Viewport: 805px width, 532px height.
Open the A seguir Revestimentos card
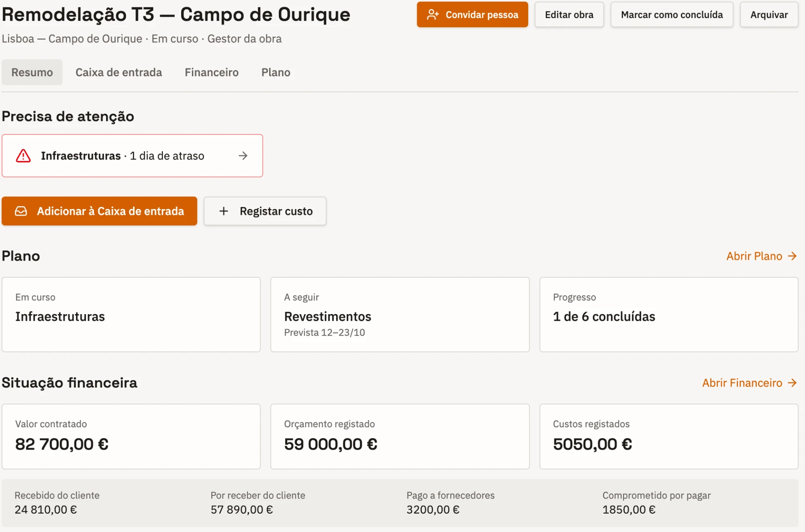[400, 315]
